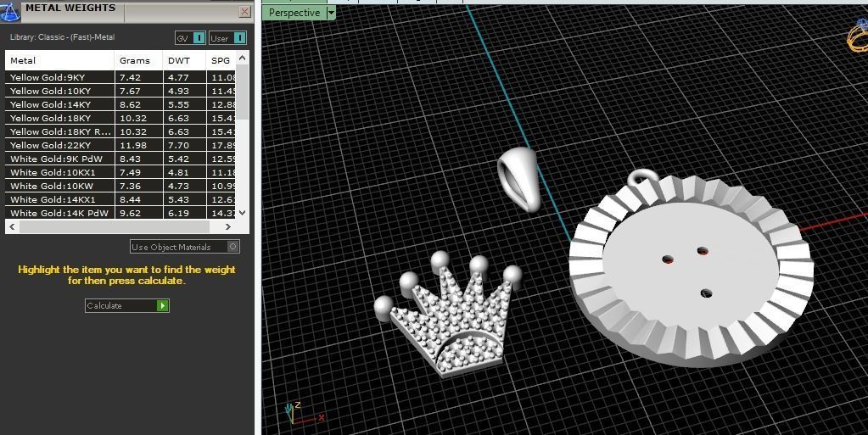Click the table scroll down arrow
The height and width of the screenshot is (435, 868).
tap(242, 213)
